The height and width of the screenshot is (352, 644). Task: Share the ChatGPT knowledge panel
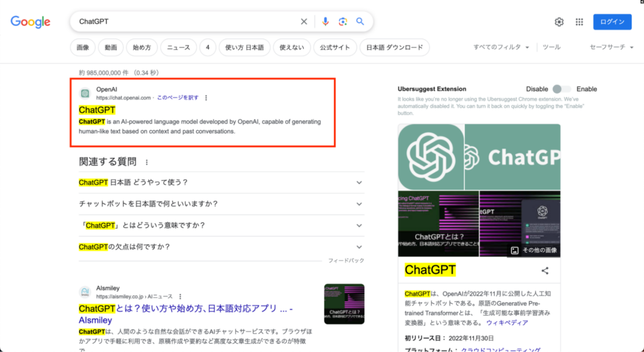tap(545, 271)
